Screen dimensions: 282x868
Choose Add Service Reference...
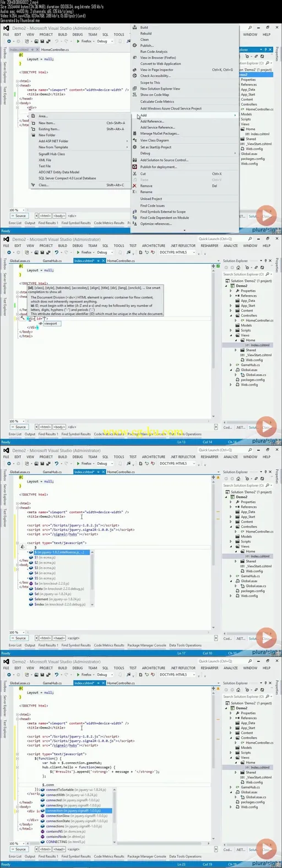(158, 127)
